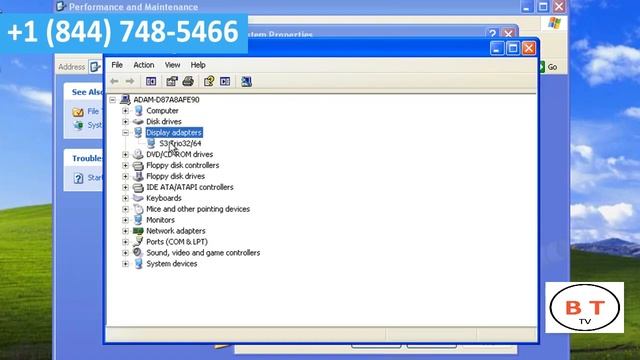640x360 pixels.
Task: Expand the Computer node
Action: [x=125, y=111]
